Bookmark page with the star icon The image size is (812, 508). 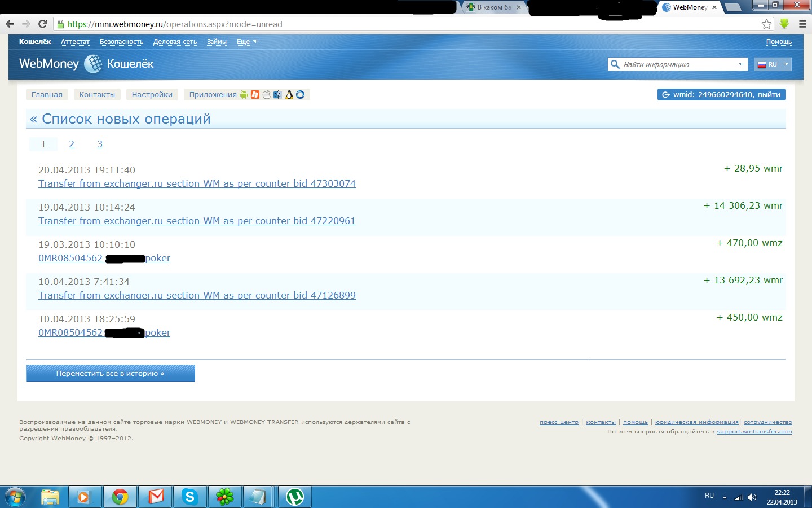click(766, 24)
